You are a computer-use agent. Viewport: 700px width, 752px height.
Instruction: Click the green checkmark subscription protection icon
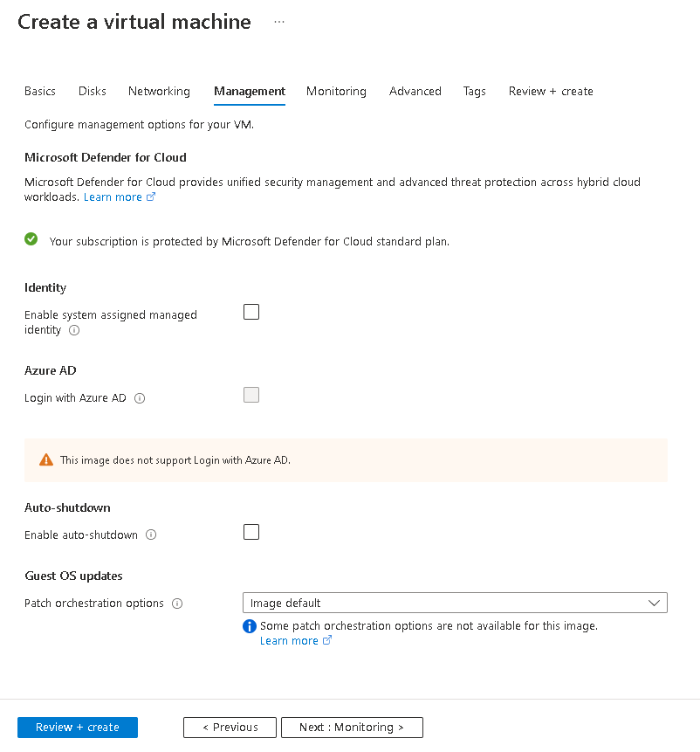[31, 238]
